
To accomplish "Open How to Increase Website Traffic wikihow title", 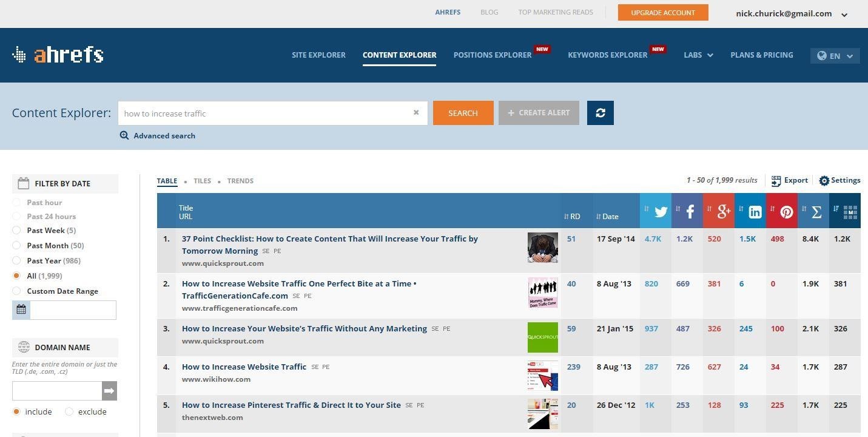I will tap(244, 367).
